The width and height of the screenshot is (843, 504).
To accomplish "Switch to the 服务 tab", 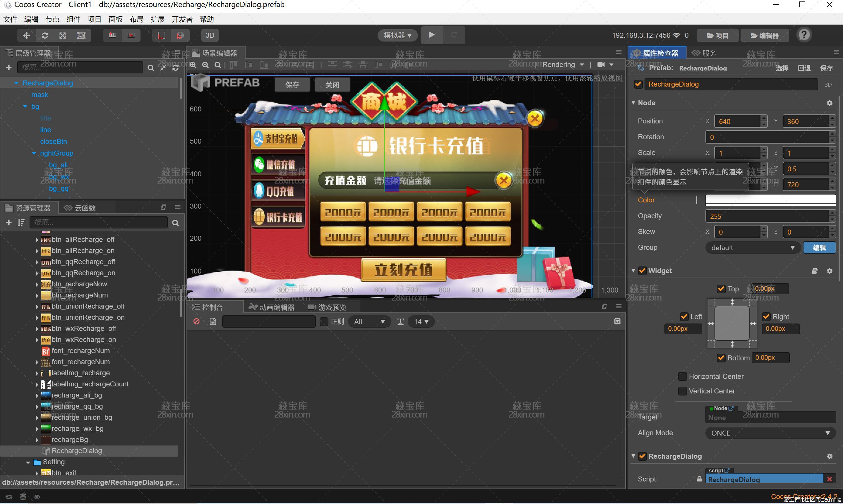I will click(x=704, y=53).
